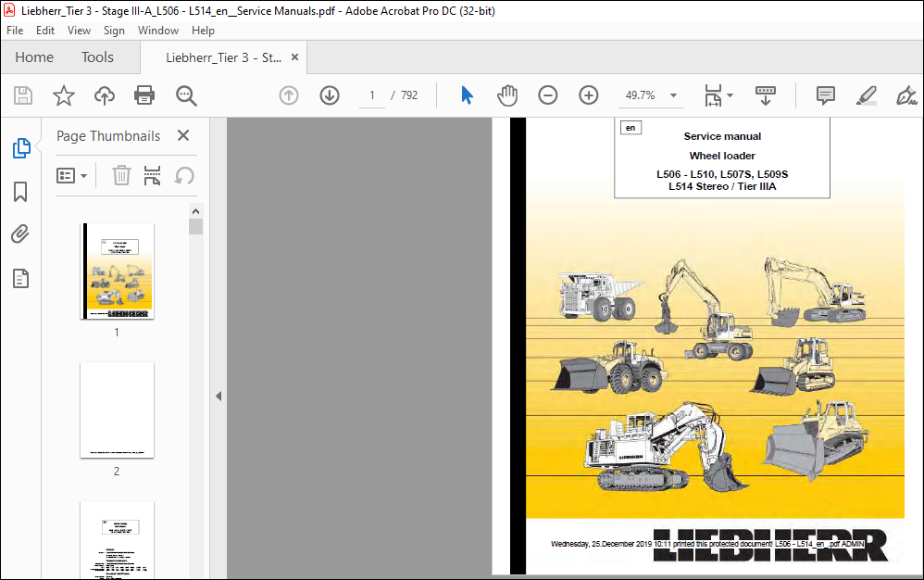Click the 49.7% zoom value field
The height and width of the screenshot is (580, 924).
click(x=640, y=95)
